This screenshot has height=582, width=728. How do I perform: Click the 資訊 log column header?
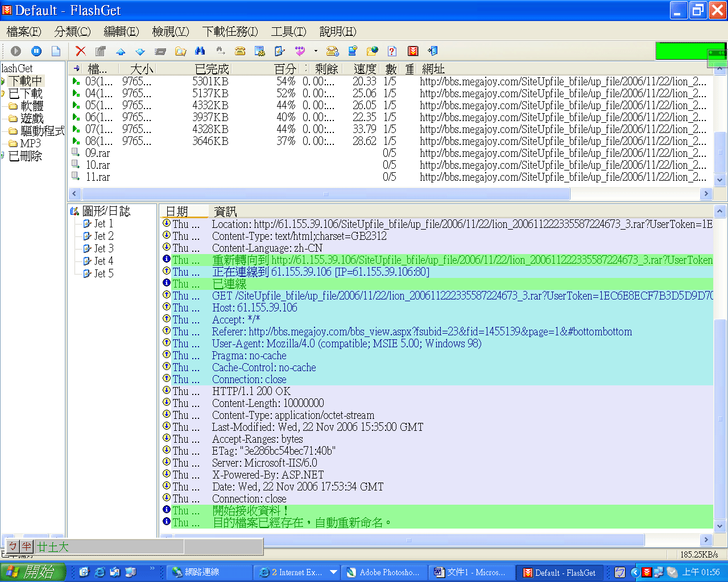point(461,211)
